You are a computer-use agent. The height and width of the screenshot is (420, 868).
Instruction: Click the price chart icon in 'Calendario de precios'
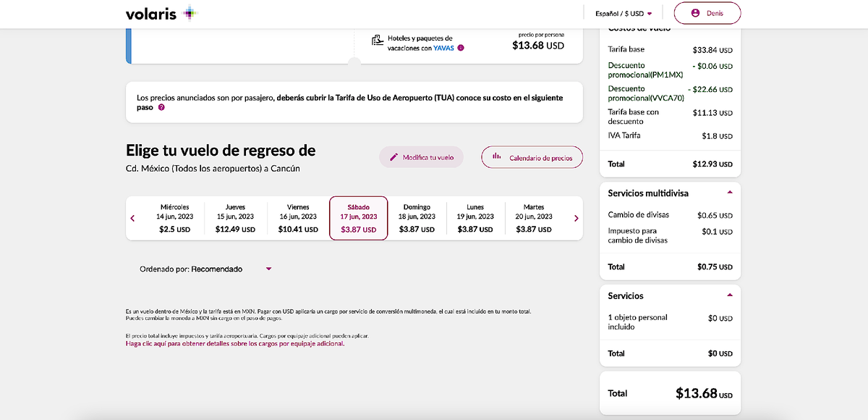[x=496, y=156]
